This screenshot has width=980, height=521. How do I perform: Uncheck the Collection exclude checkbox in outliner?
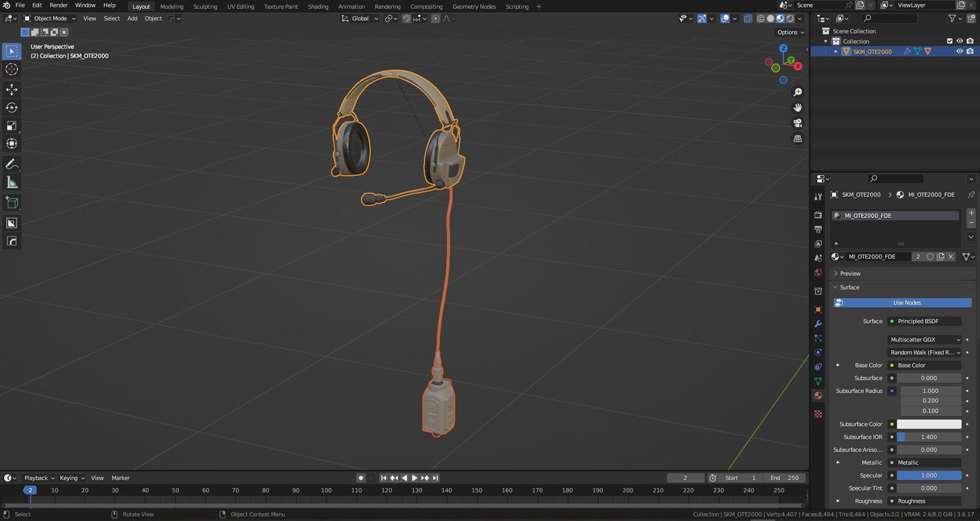tap(949, 41)
